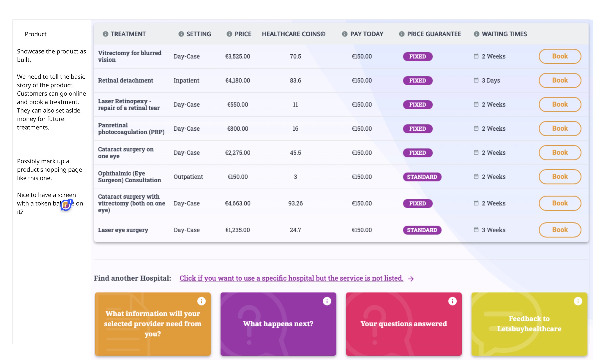Click STANDARD badge in Laser eye surgery row
597x364 pixels.
point(422,230)
